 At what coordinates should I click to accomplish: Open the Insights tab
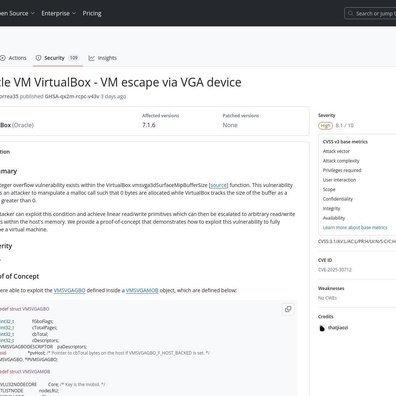pyautogui.click(x=103, y=58)
